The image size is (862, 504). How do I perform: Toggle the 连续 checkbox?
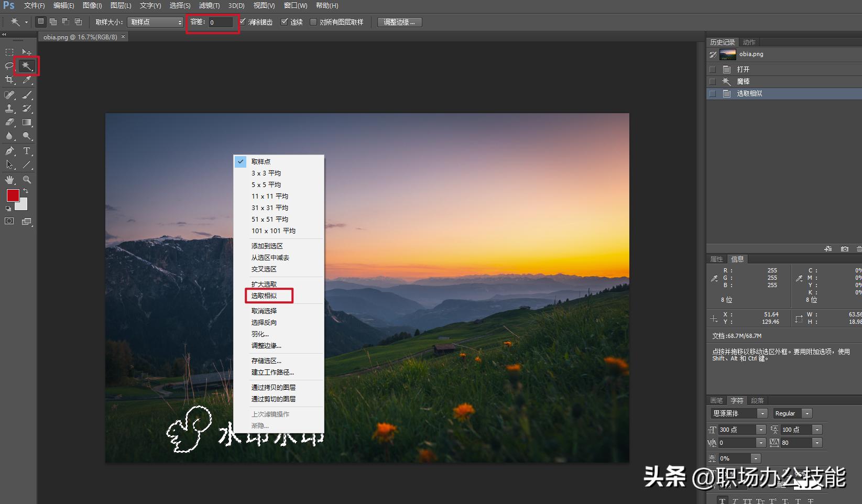point(285,22)
